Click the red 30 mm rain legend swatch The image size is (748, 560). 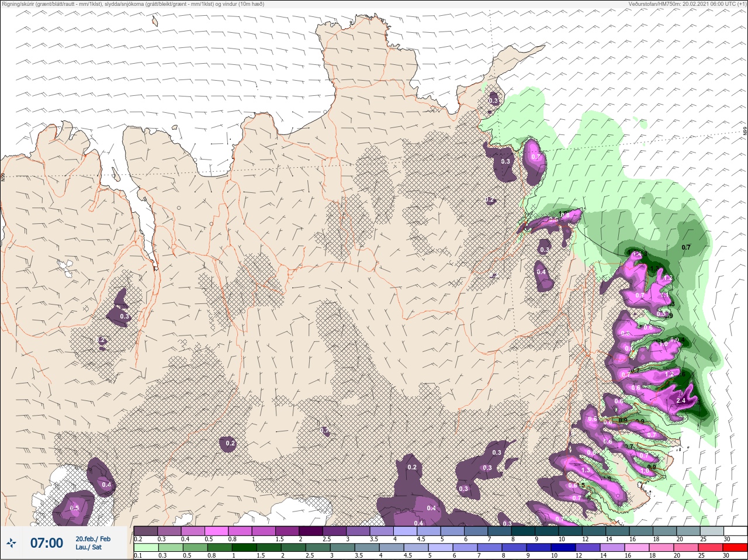735,547
